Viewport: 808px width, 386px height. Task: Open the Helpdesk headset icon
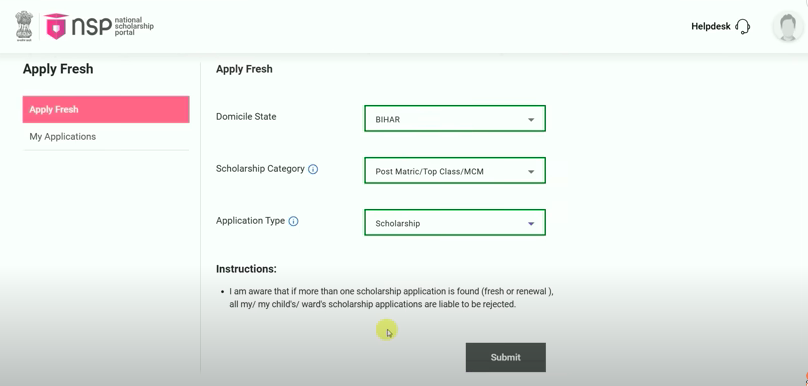point(743,26)
